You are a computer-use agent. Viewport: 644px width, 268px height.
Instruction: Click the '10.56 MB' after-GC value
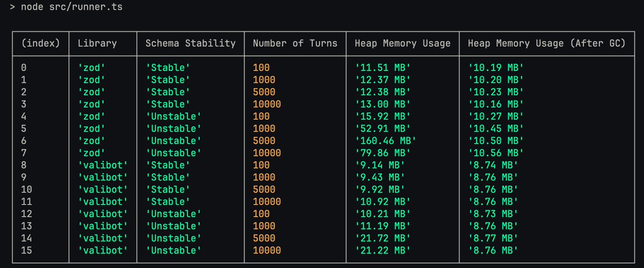click(x=495, y=153)
